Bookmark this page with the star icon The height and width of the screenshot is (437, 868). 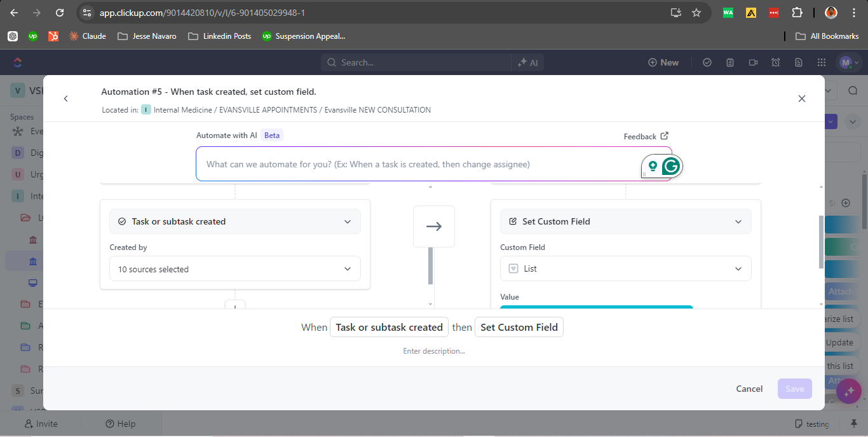(696, 13)
